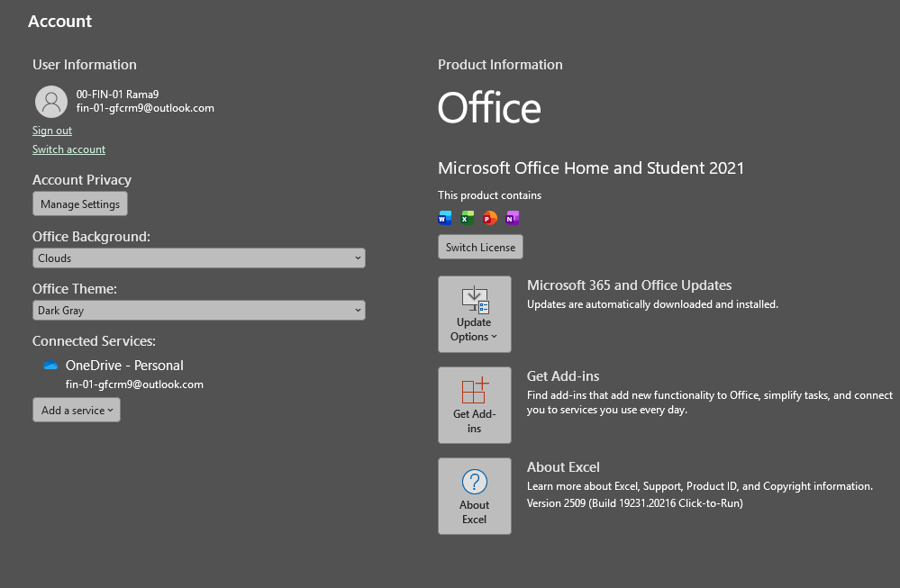Click the OneDrive cloud icon
Viewport: 900px width, 588px height.
click(50, 366)
